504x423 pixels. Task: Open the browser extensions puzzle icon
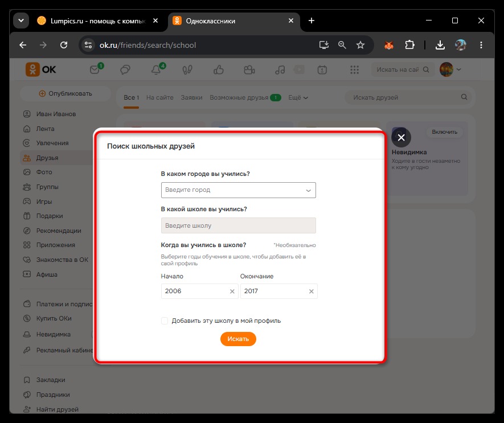tap(409, 45)
